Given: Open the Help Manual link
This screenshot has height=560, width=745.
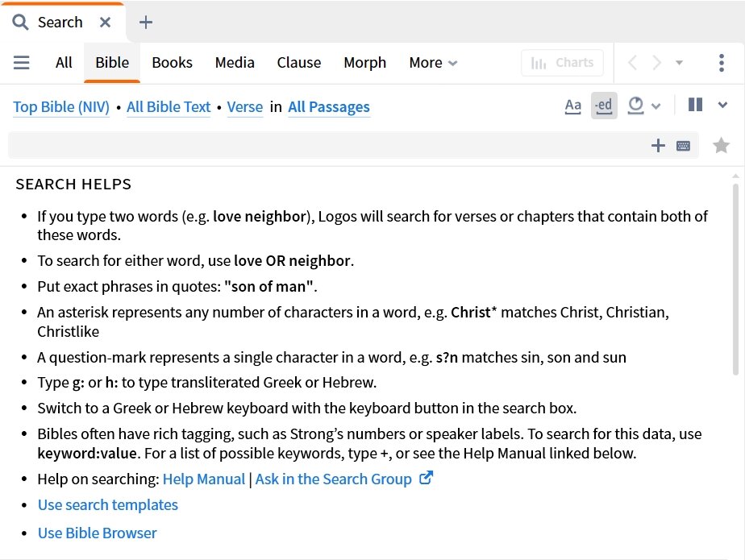Looking at the screenshot, I should [x=204, y=479].
